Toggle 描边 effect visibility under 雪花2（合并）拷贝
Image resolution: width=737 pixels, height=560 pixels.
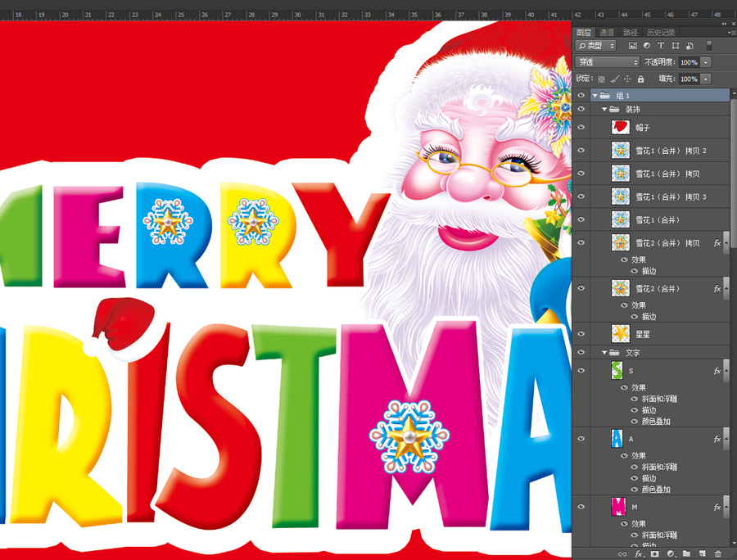tap(634, 271)
